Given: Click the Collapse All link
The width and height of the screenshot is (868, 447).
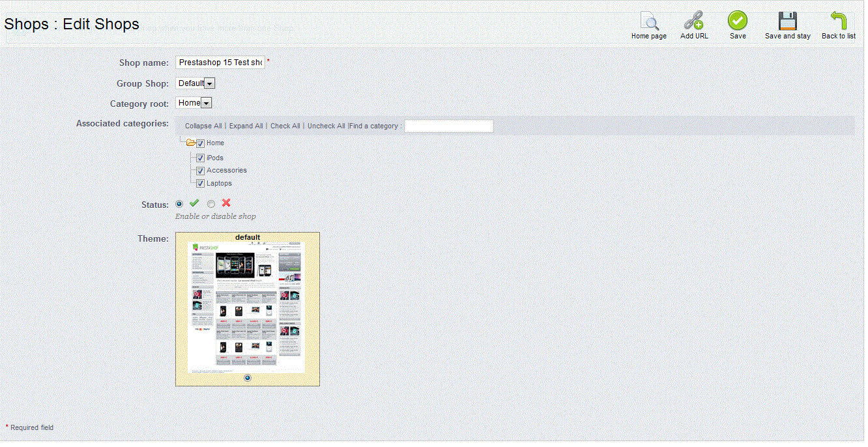Looking at the screenshot, I should tap(203, 126).
